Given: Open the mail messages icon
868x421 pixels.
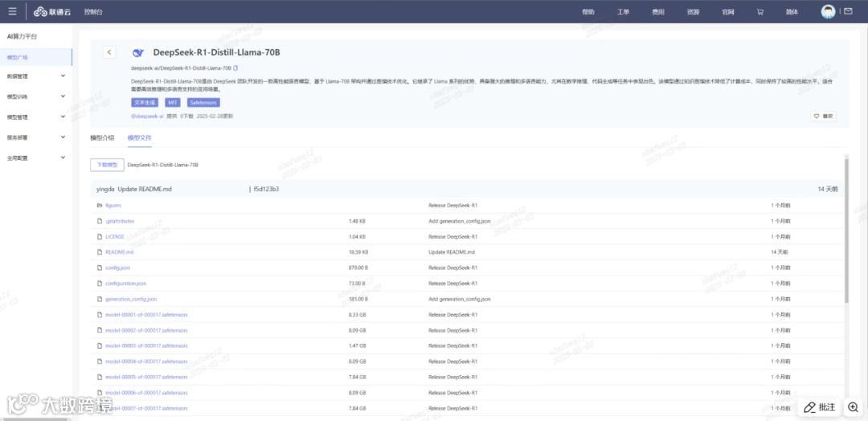Looking at the screenshot, I should 848,11.
